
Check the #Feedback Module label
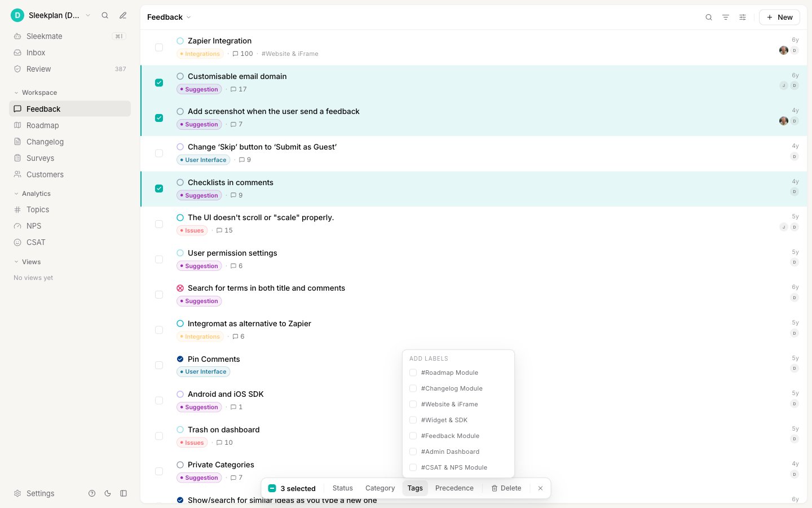(x=413, y=436)
